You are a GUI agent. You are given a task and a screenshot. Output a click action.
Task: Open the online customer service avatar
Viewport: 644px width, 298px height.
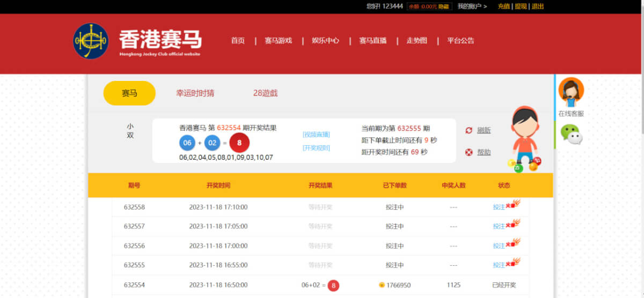[570, 92]
